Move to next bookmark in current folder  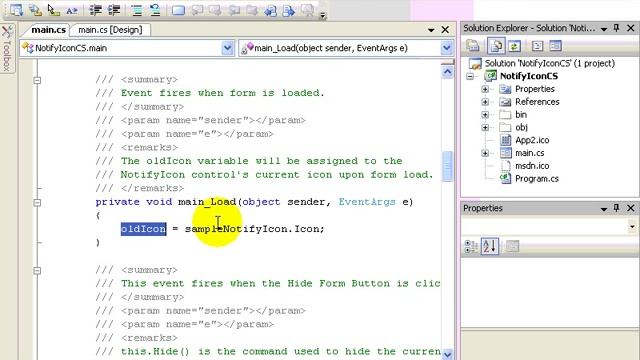tap(252, 10)
